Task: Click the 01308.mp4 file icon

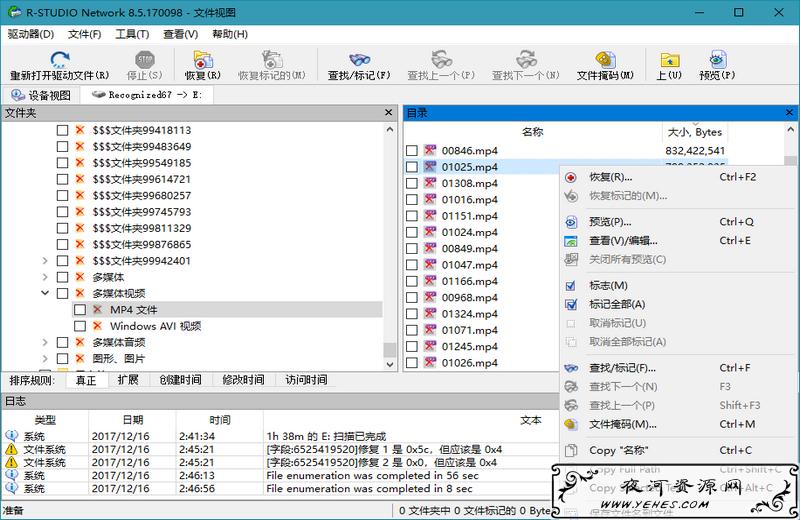Action: pyautogui.click(x=431, y=183)
